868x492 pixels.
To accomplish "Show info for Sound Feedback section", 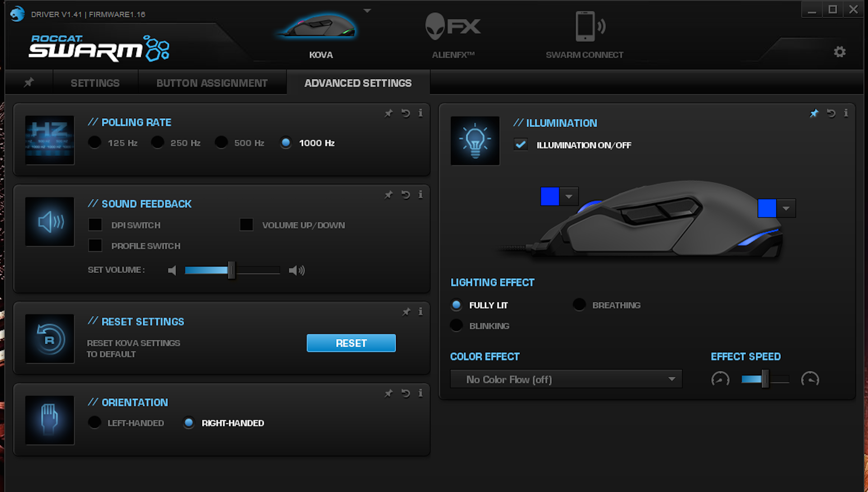I will pos(420,195).
